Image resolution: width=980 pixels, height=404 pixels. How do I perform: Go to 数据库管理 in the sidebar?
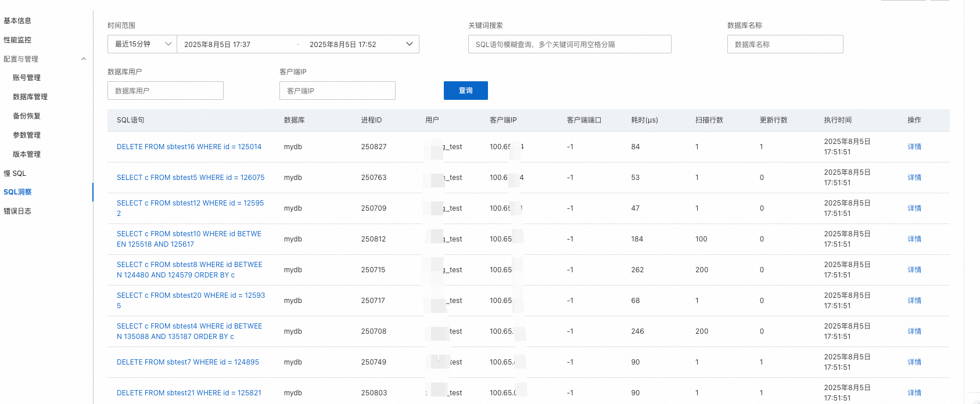pyautogui.click(x=30, y=97)
